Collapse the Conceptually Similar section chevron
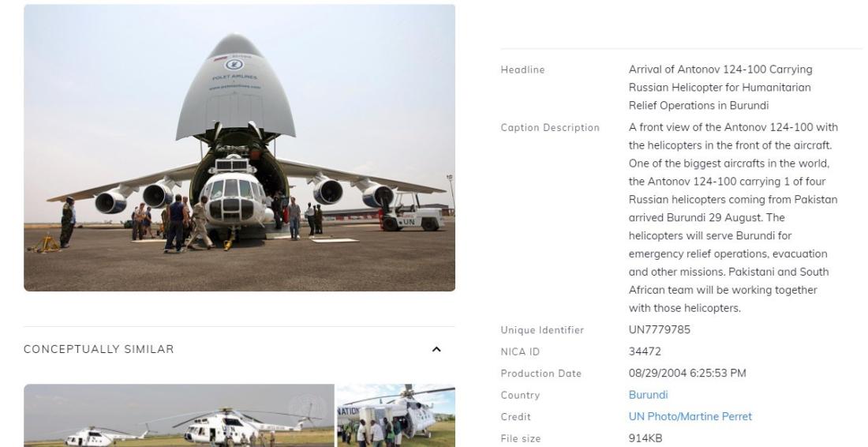The image size is (868, 447). pos(436,350)
